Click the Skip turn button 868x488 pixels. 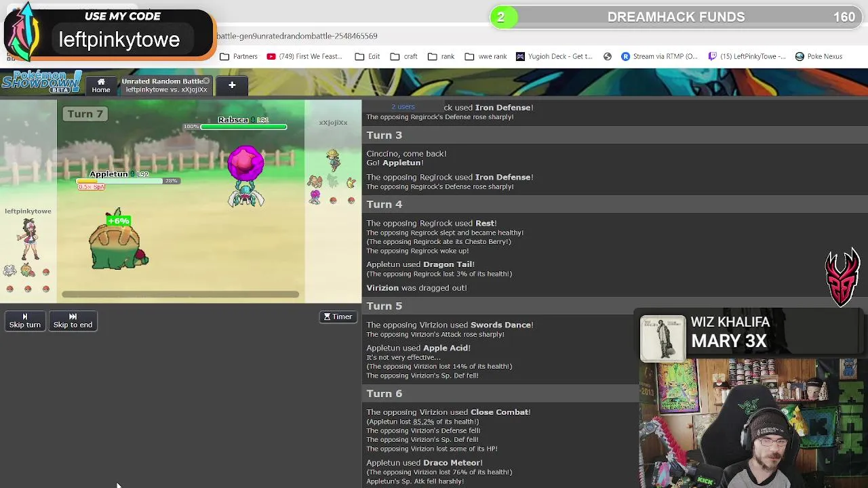click(x=25, y=321)
